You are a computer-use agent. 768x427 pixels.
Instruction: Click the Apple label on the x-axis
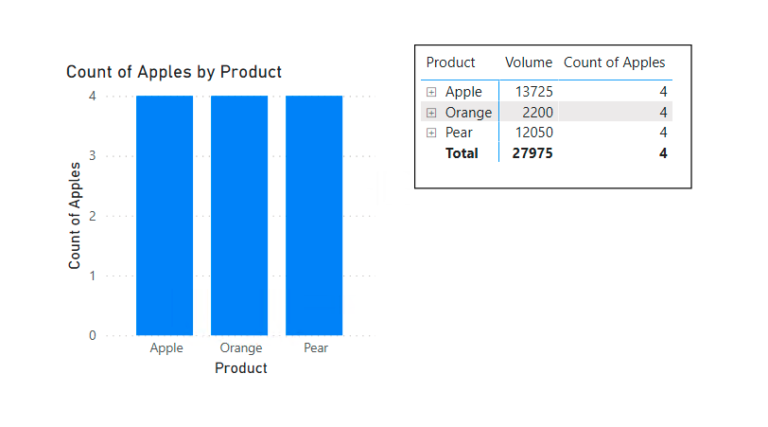point(166,348)
